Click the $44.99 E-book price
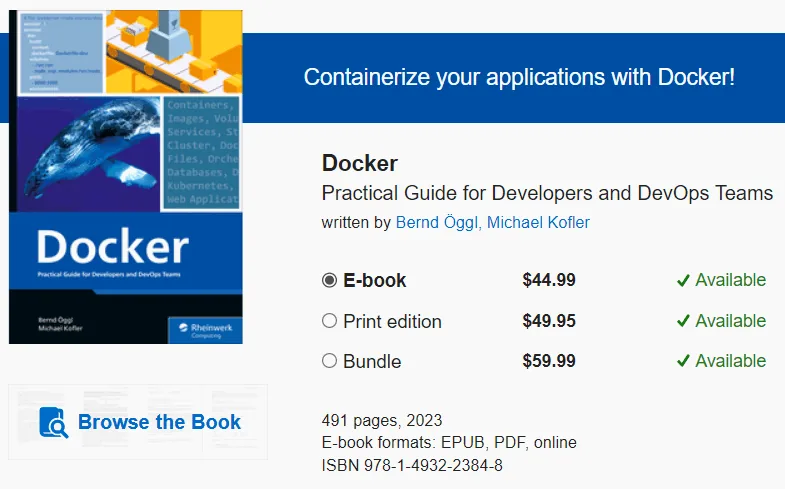 pyautogui.click(x=549, y=280)
